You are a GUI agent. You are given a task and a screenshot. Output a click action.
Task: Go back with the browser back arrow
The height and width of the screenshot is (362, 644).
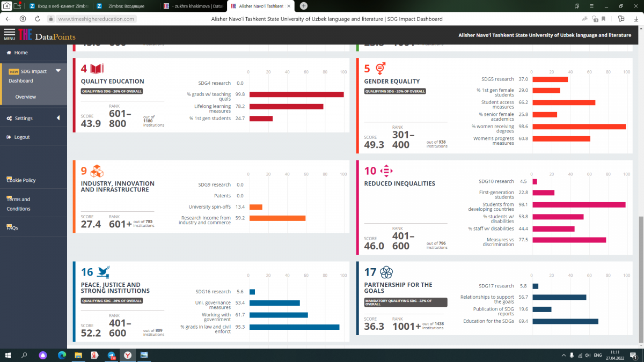tap(8, 19)
